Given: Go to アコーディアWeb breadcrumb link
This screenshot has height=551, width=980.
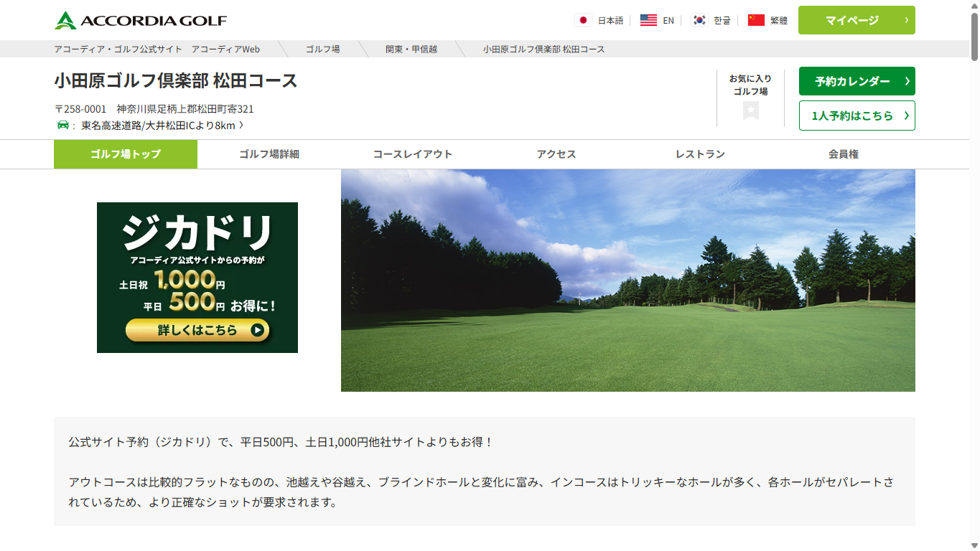Looking at the screenshot, I should [225, 49].
